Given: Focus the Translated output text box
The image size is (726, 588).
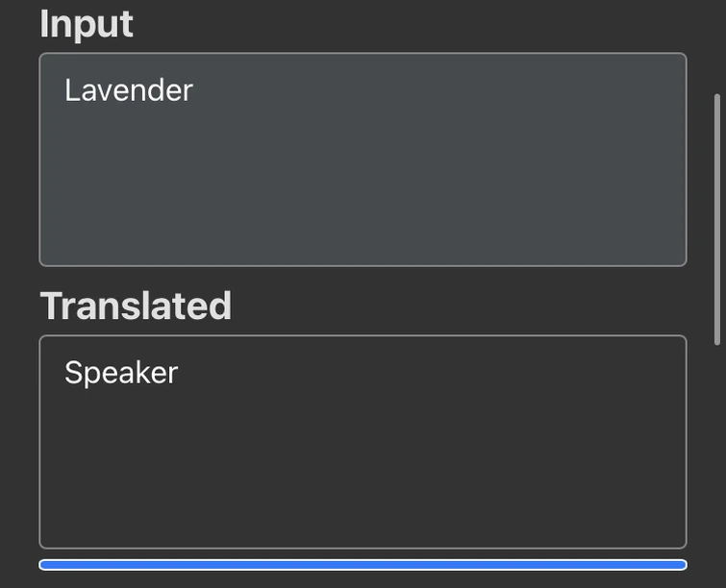Looking at the screenshot, I should click(363, 441).
